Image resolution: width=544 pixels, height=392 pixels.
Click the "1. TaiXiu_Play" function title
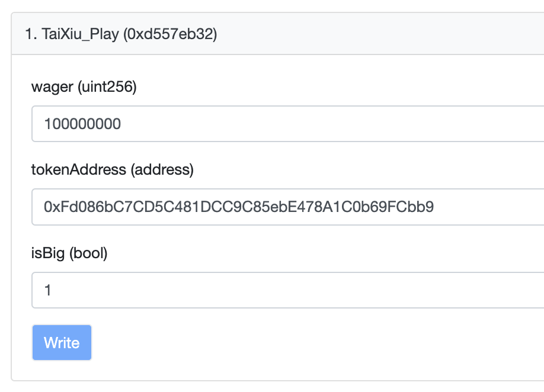tap(72, 34)
